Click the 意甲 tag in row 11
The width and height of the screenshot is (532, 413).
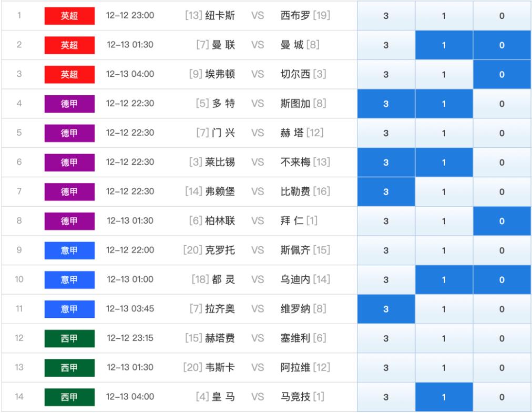click(69, 309)
